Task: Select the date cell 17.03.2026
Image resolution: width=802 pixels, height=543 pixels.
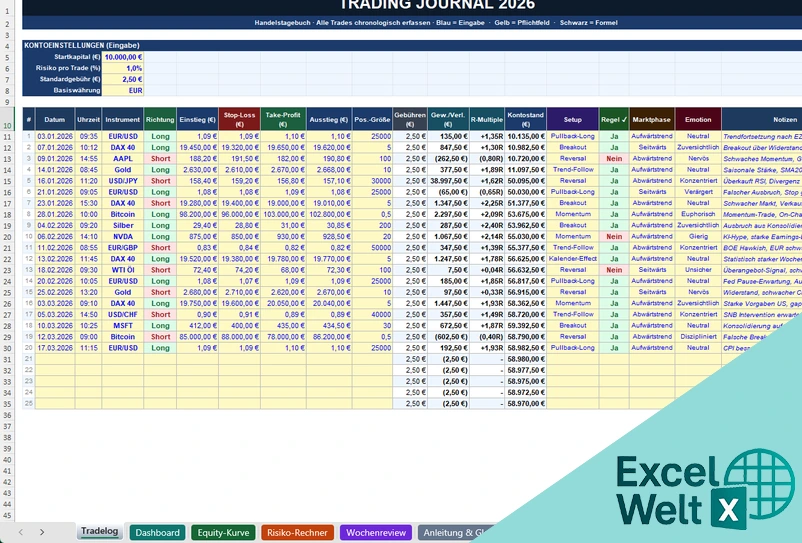Action: (x=55, y=348)
